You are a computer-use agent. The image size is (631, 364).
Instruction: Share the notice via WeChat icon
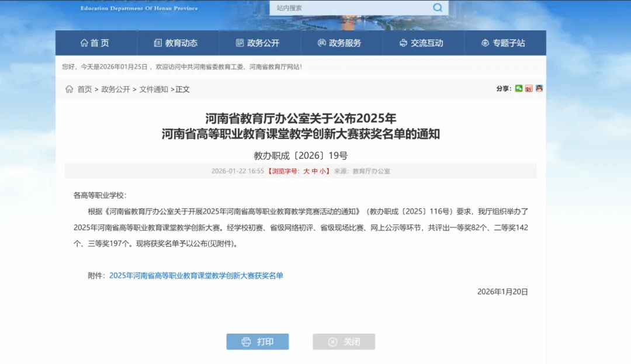pyautogui.click(x=519, y=89)
